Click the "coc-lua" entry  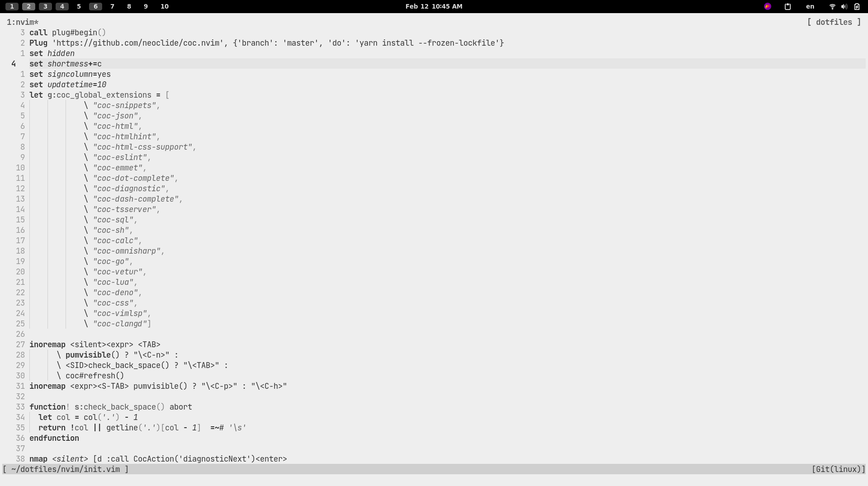(x=113, y=282)
